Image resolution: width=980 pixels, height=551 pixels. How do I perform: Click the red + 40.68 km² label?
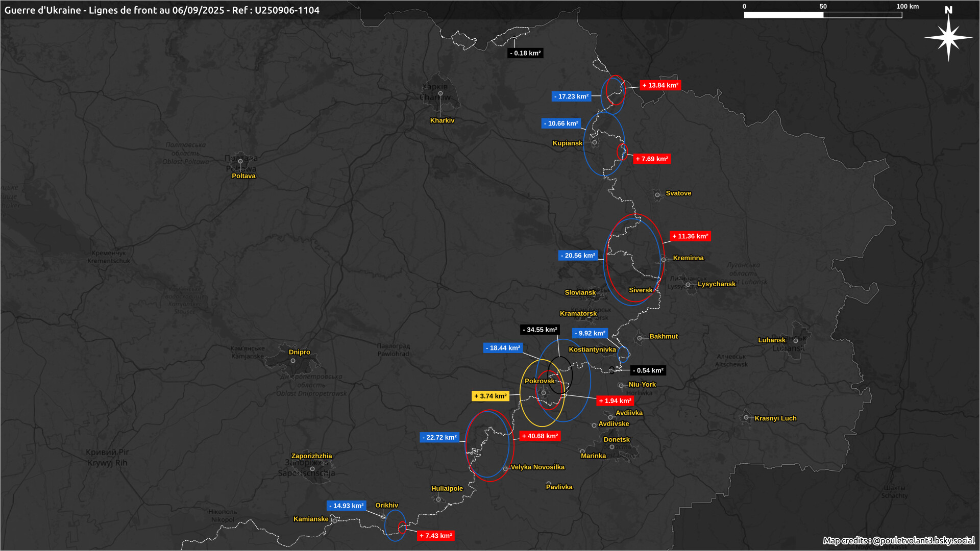(540, 436)
